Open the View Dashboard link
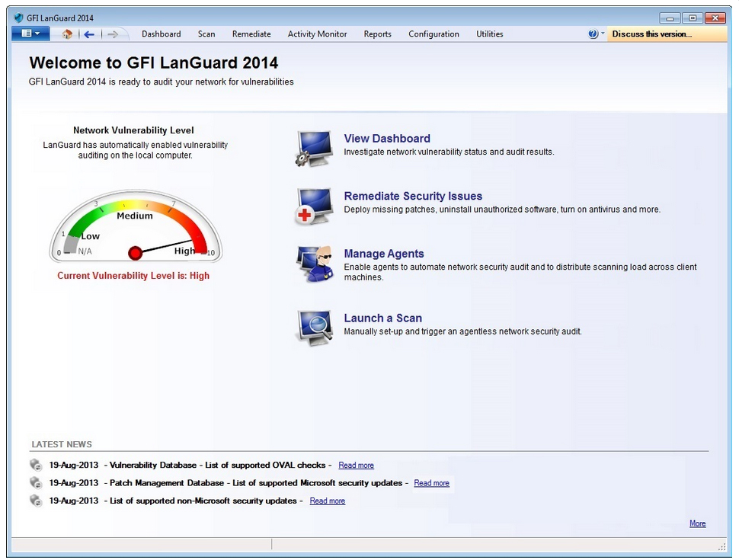This screenshot has height=560, width=739. tap(387, 139)
